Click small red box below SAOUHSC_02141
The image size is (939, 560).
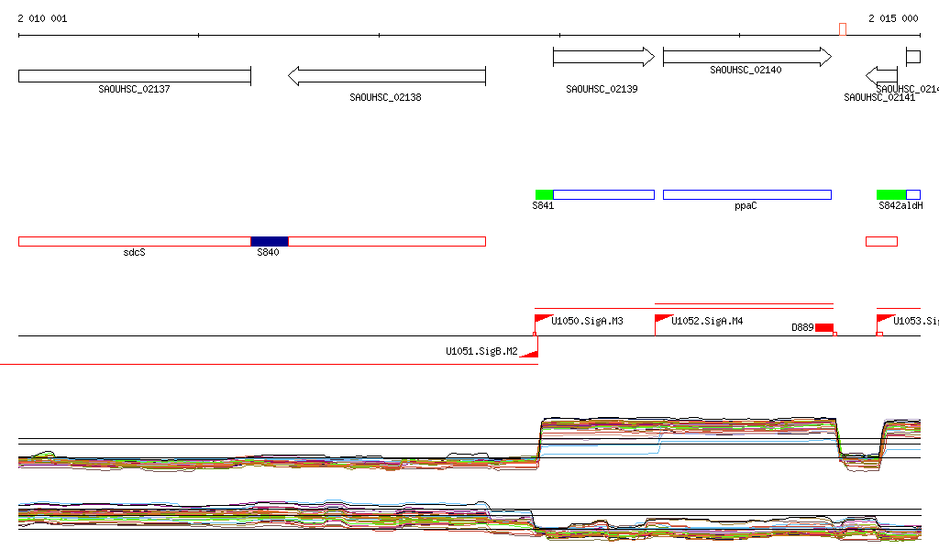(x=881, y=241)
